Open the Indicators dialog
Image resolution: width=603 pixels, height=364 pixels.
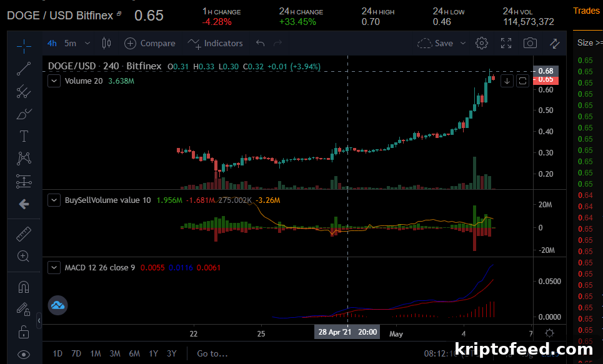(x=215, y=43)
